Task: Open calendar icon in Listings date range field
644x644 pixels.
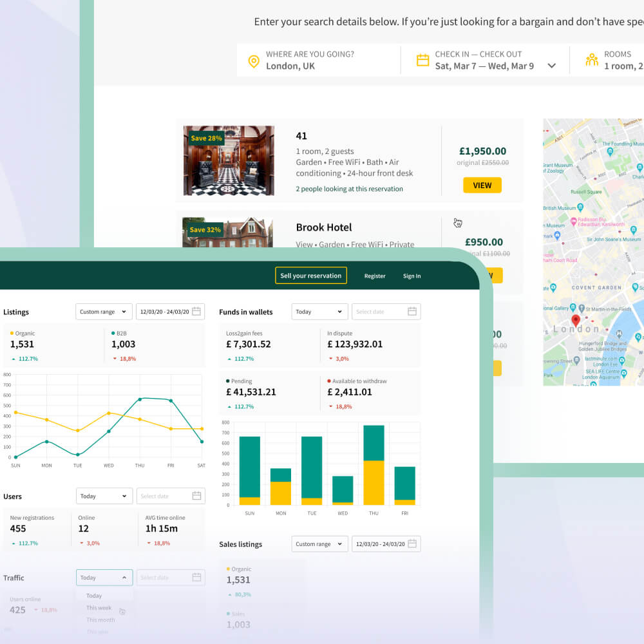Action: coord(196,311)
